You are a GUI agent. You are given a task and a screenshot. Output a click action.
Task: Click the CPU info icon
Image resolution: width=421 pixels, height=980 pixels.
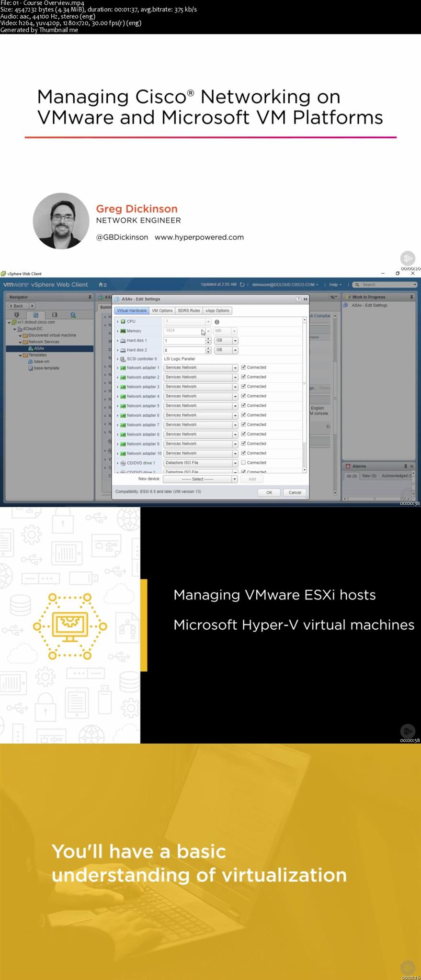(217, 322)
